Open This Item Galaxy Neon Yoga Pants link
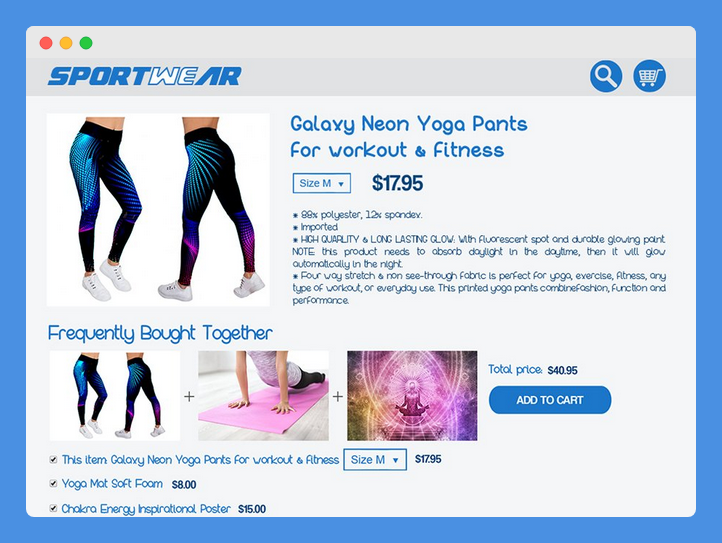The image size is (722, 543). tap(200, 460)
